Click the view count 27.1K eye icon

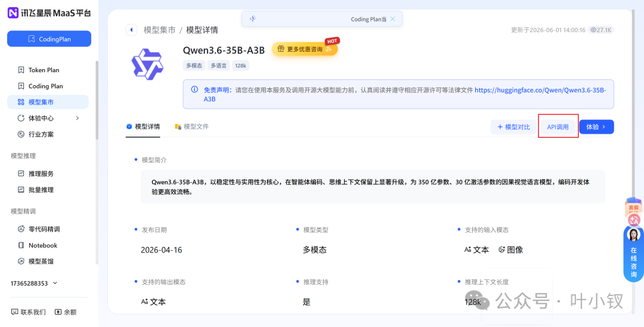[x=593, y=30]
